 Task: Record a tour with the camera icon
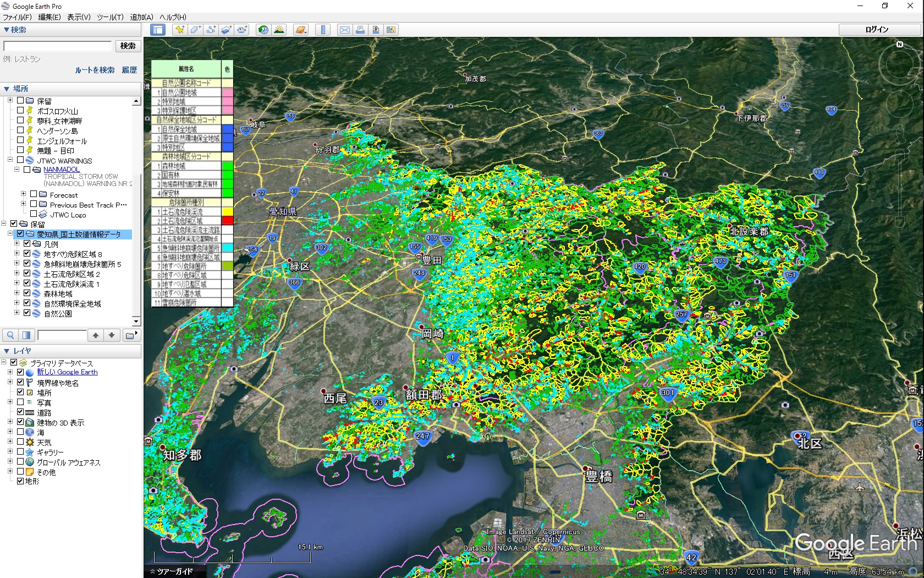pyautogui.click(x=241, y=30)
